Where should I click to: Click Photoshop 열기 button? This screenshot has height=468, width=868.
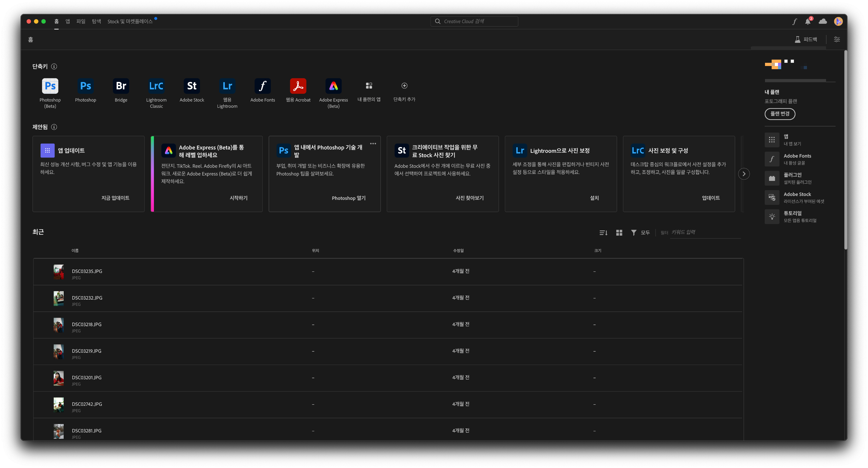[349, 198]
